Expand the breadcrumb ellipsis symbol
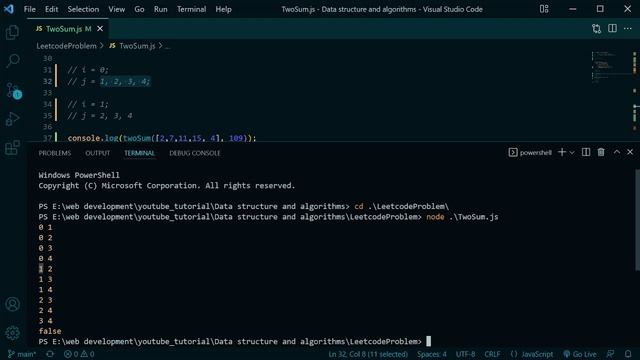This screenshot has height=360, width=640. coord(168,46)
